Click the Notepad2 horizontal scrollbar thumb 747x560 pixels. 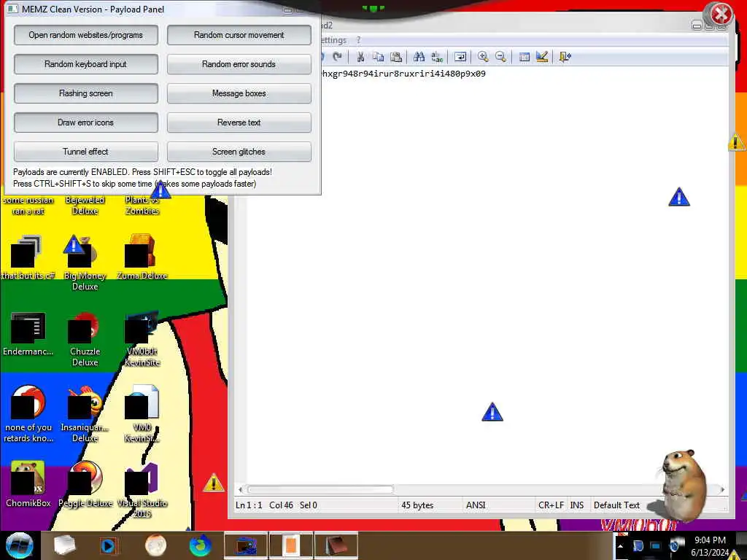coord(320,489)
